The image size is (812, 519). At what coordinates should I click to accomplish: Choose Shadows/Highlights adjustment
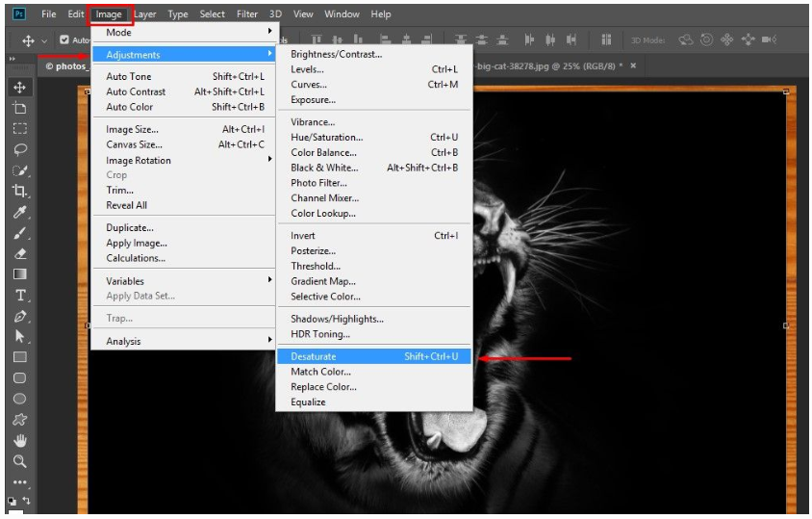click(374, 319)
